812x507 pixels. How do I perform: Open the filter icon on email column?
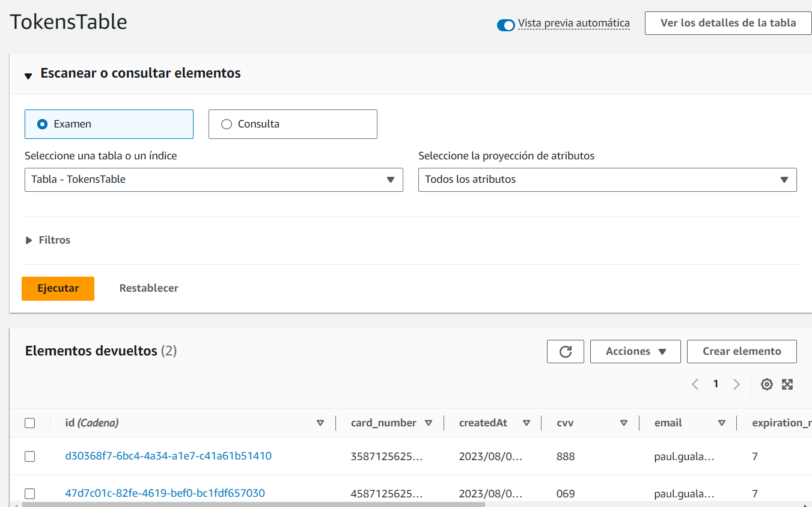click(721, 422)
